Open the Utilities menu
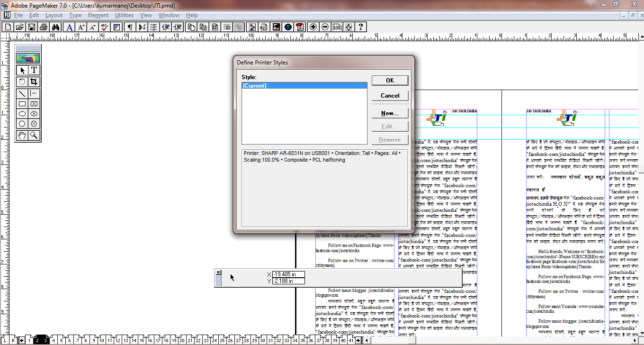This screenshot has width=644, height=345. pos(124,15)
